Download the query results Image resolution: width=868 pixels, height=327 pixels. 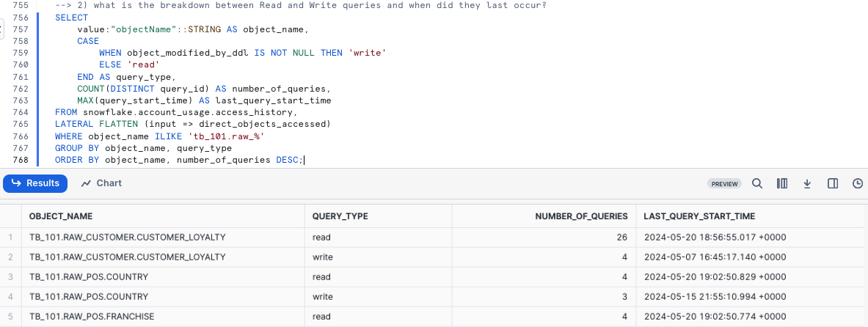807,183
